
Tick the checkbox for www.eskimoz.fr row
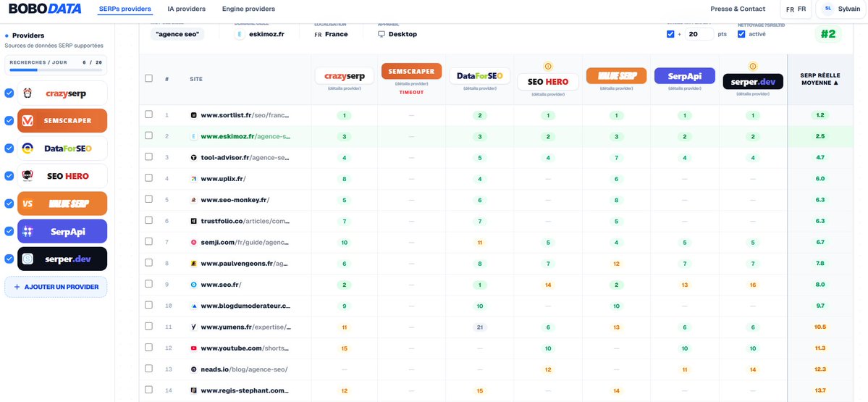click(x=148, y=135)
